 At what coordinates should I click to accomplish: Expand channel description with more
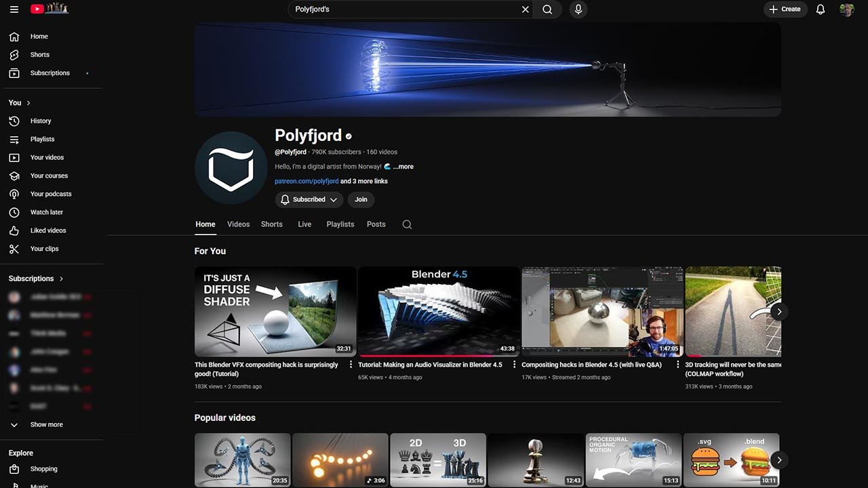pyautogui.click(x=403, y=167)
